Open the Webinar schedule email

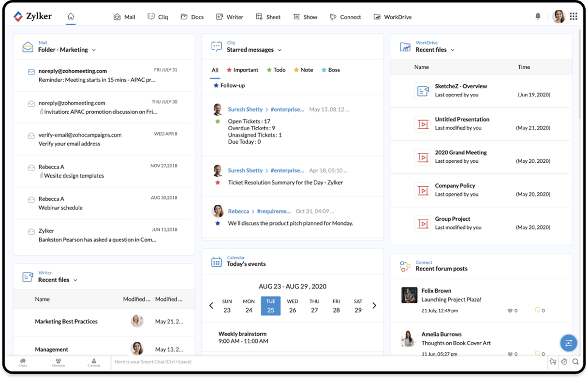pyautogui.click(x=103, y=203)
